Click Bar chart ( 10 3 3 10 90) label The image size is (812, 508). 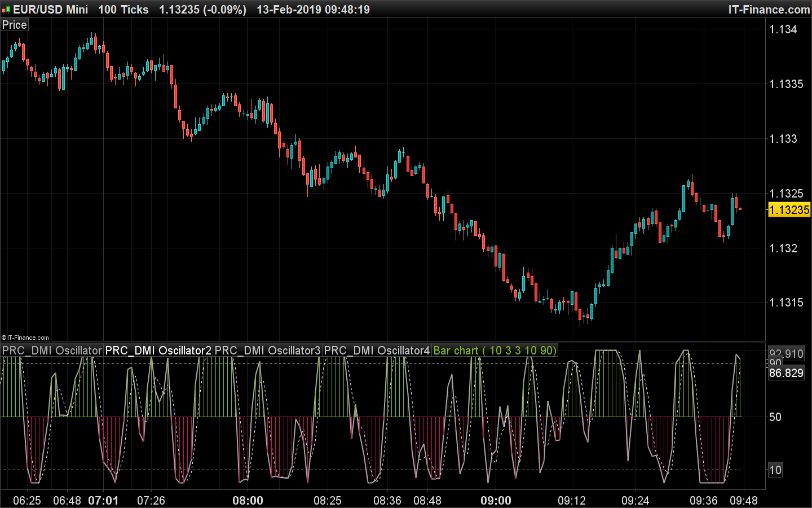click(x=495, y=351)
